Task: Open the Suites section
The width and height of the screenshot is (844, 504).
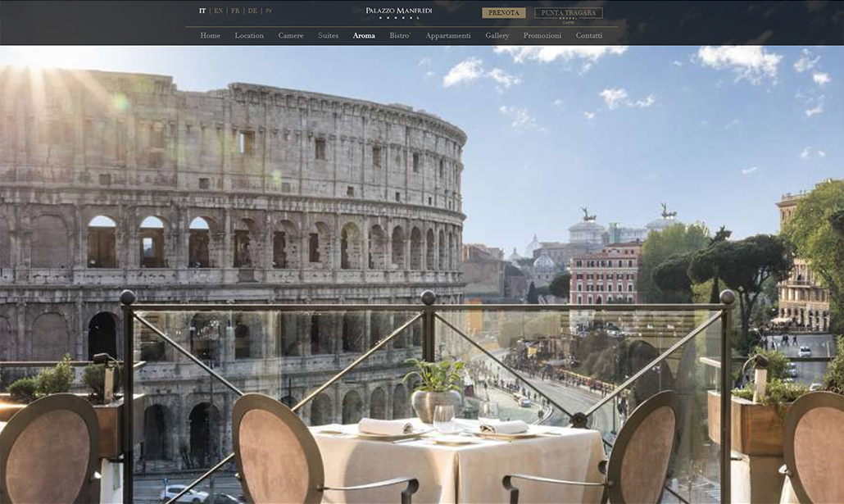Action: coord(328,36)
